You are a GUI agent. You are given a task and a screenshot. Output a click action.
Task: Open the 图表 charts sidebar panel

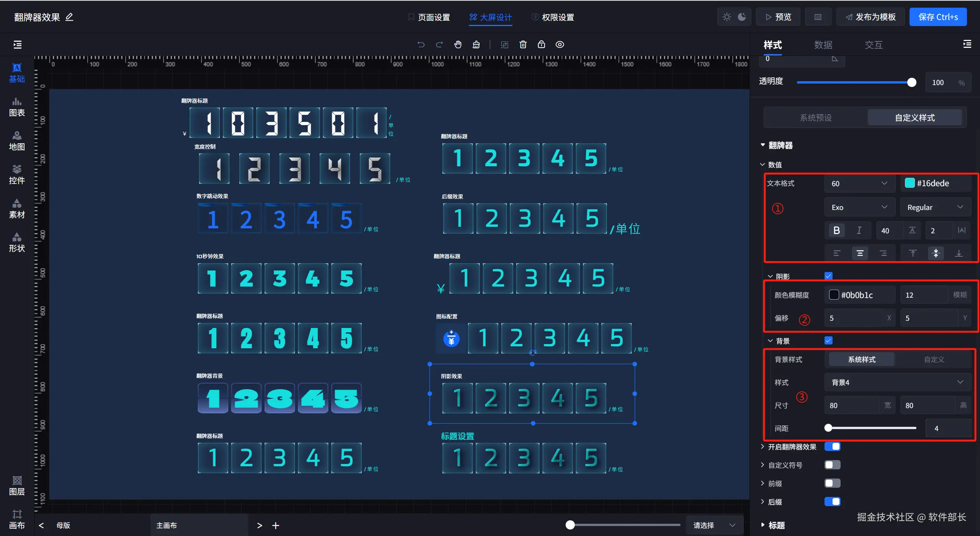pos(17,107)
